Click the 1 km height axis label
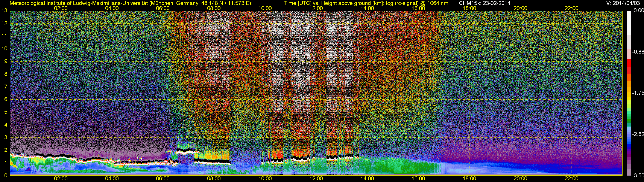 pos(6,163)
